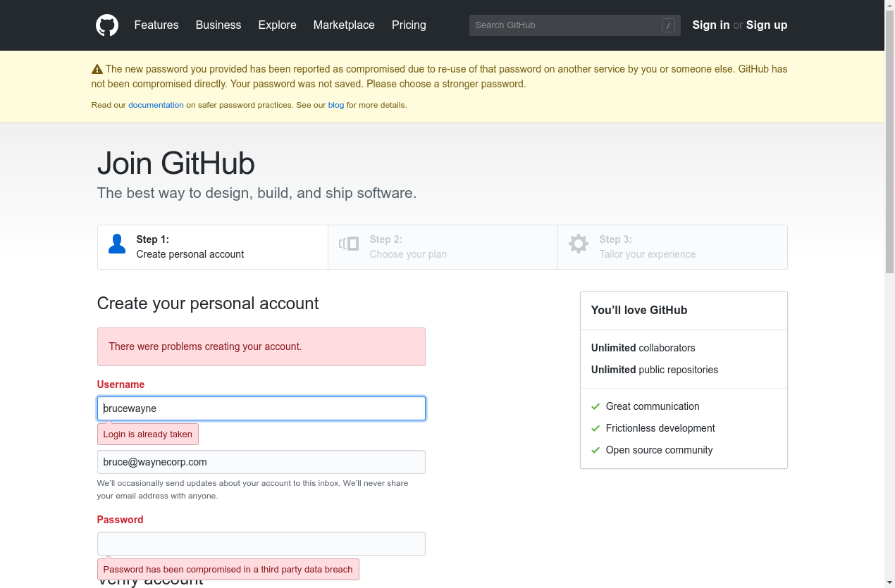895x588 pixels.
Task: Click the password compromised error tooltip
Action: click(x=228, y=570)
